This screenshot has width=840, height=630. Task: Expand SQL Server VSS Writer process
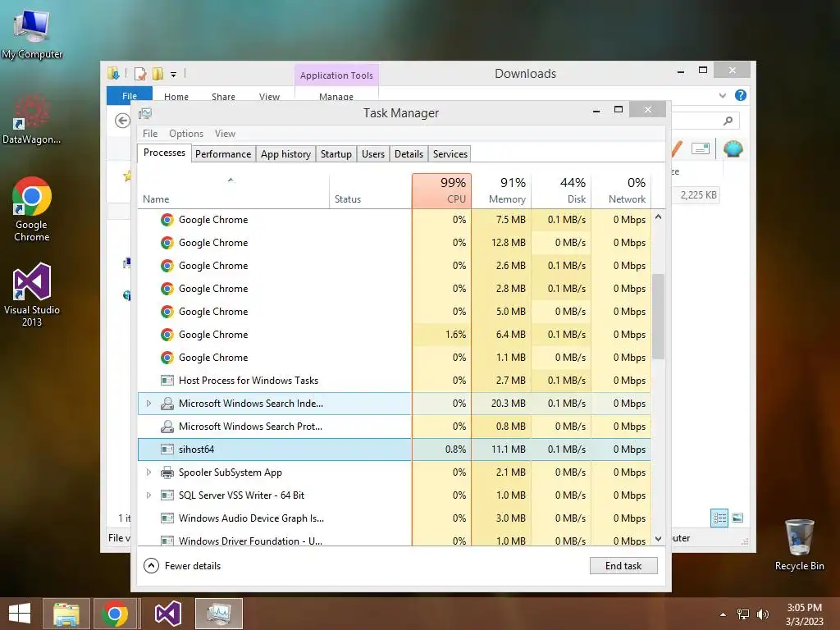148,495
